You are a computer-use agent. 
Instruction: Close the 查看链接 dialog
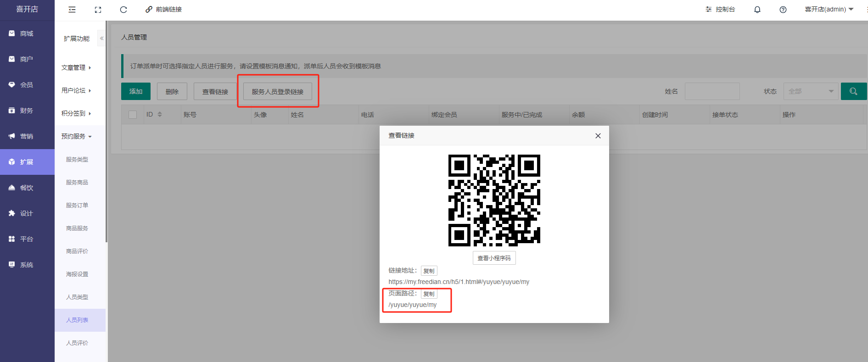click(598, 136)
